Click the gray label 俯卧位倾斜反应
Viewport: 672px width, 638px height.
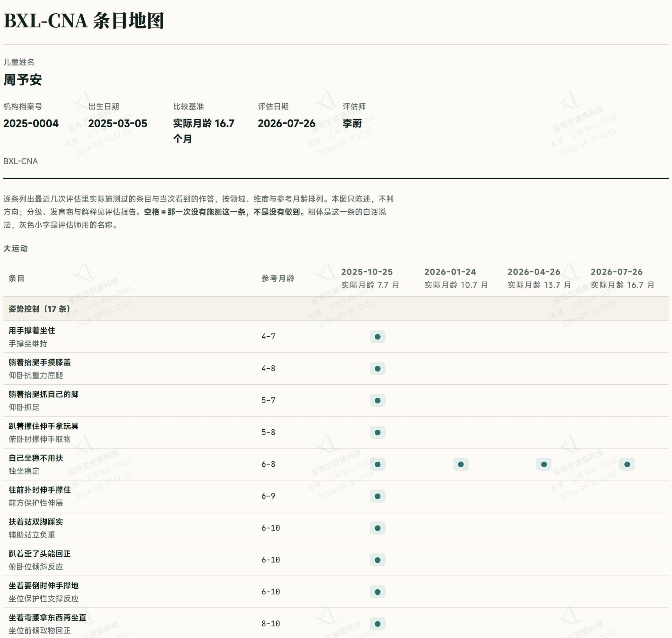[36, 567]
